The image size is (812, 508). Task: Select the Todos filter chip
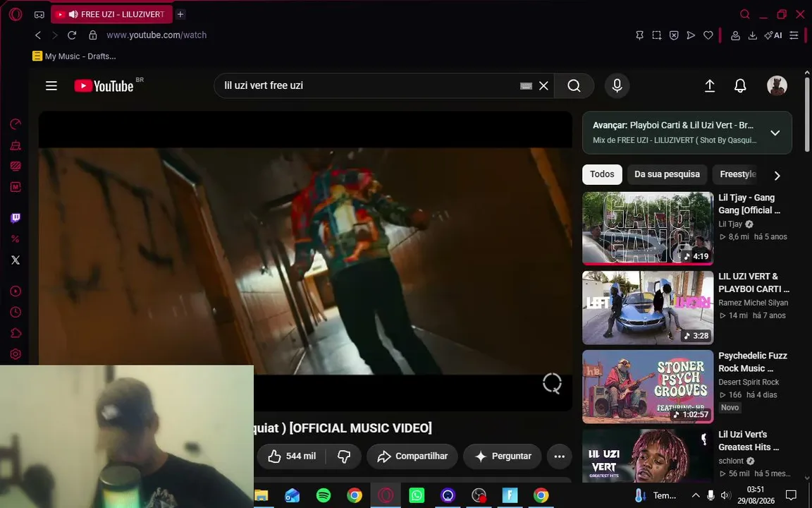point(602,174)
